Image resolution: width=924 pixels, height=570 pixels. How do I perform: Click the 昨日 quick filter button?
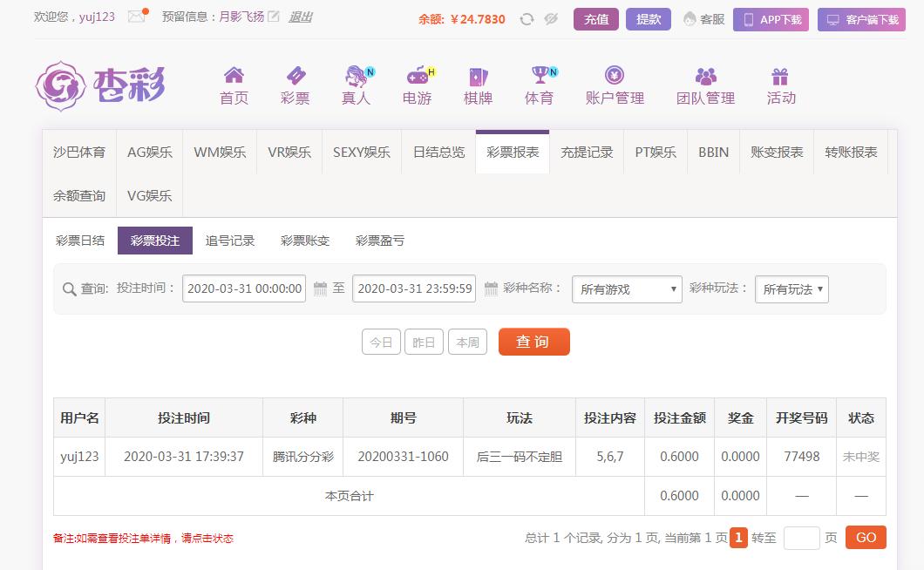click(x=424, y=342)
